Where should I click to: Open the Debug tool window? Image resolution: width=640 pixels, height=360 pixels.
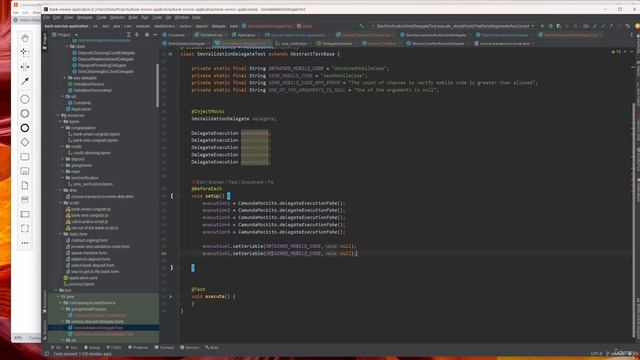click(x=92, y=348)
